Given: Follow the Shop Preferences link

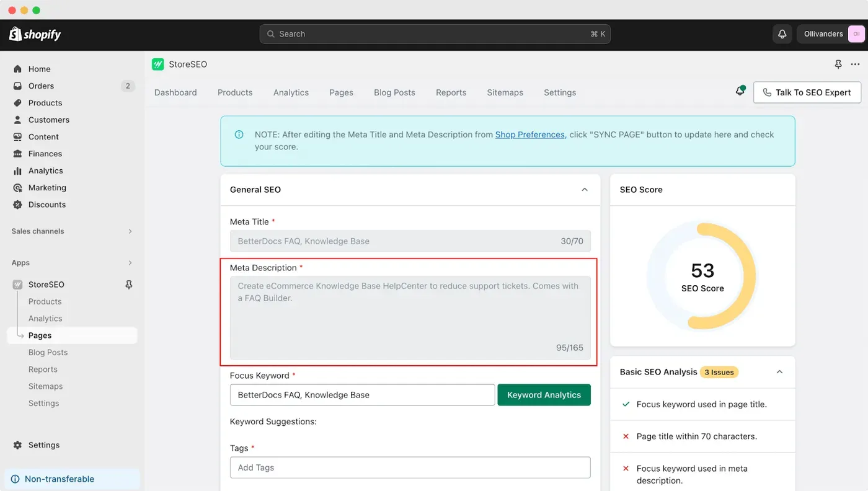Looking at the screenshot, I should pyautogui.click(x=529, y=135).
